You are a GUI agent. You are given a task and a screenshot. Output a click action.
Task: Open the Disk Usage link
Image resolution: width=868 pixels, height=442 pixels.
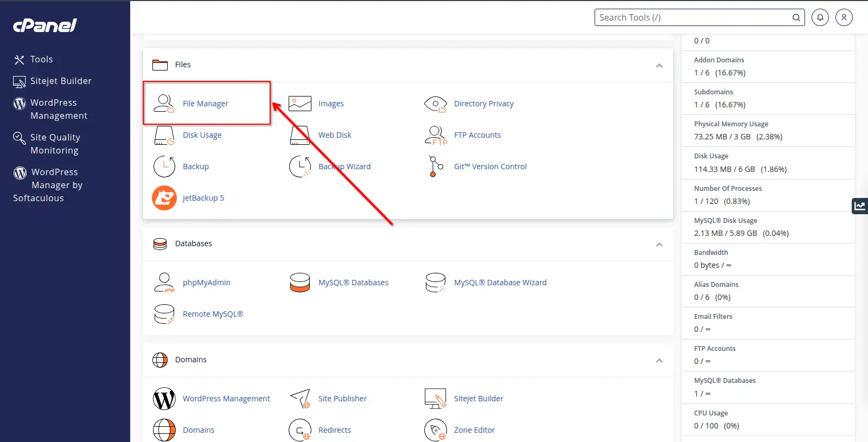(202, 135)
